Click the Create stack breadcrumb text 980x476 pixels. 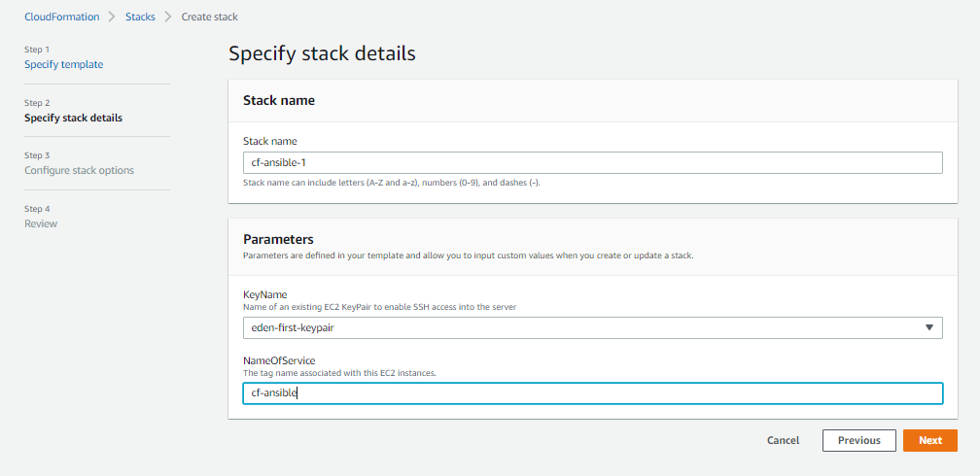pos(209,17)
